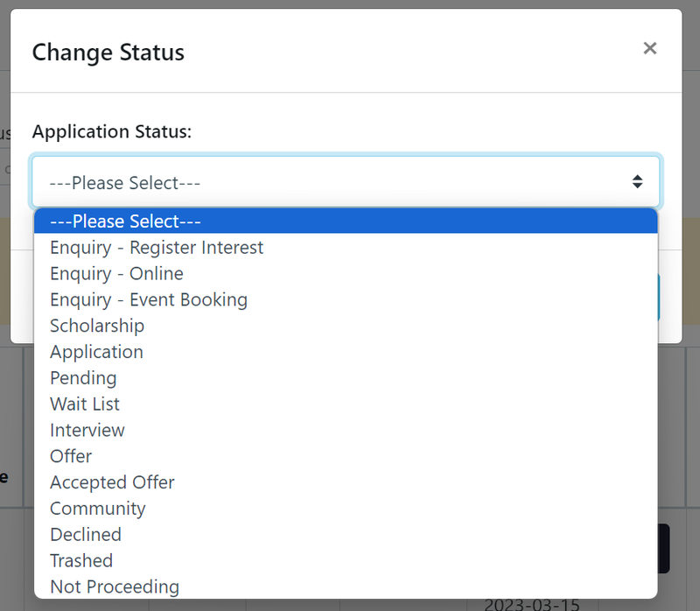Close the Change Status dialog
Image resolution: width=700 pixels, height=611 pixels.
(x=650, y=48)
